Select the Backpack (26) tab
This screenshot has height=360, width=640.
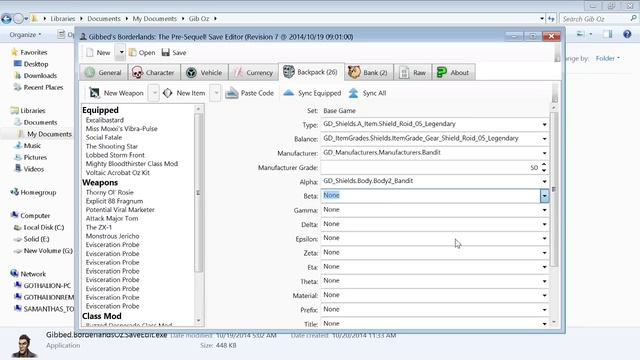(311, 72)
